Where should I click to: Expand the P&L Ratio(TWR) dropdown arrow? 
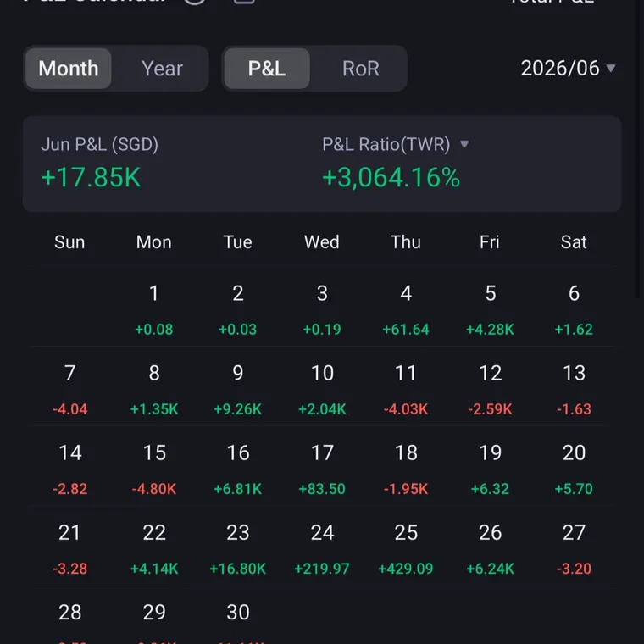[x=464, y=144]
